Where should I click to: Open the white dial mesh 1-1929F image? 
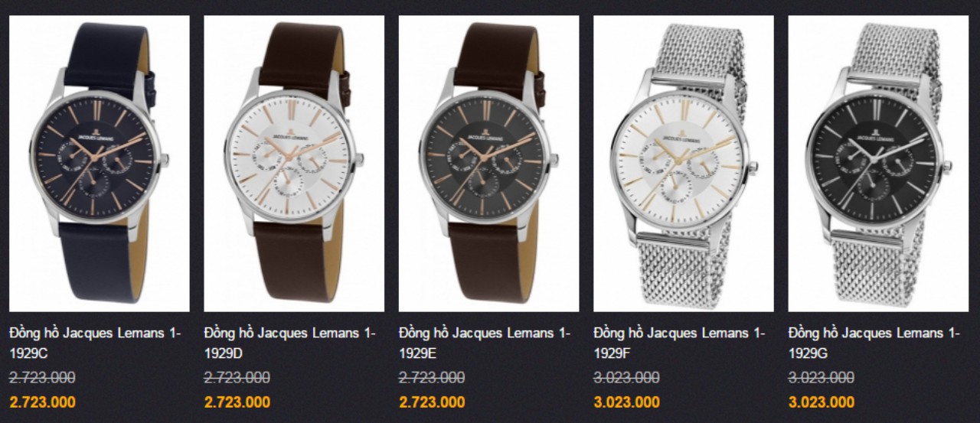click(x=684, y=164)
